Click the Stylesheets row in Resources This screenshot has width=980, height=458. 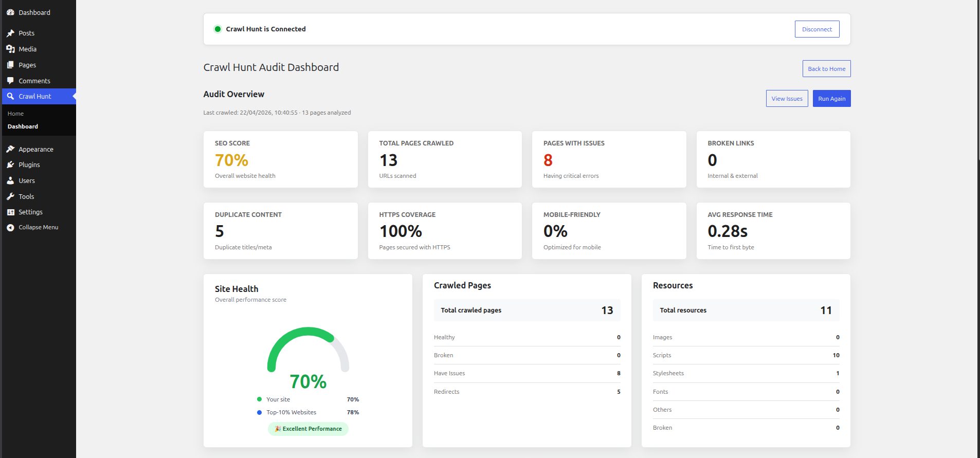[746, 373]
